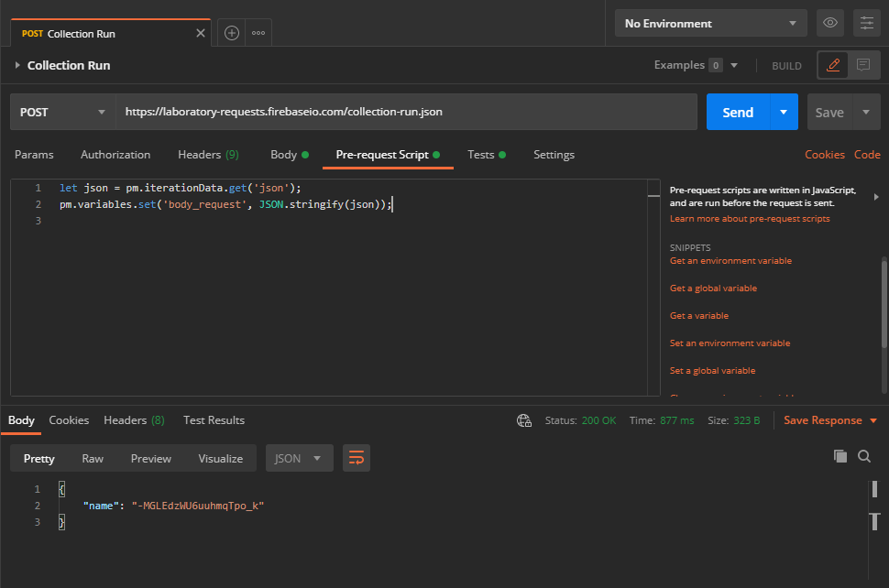Insert 'Set a global variable' snippet

click(713, 370)
